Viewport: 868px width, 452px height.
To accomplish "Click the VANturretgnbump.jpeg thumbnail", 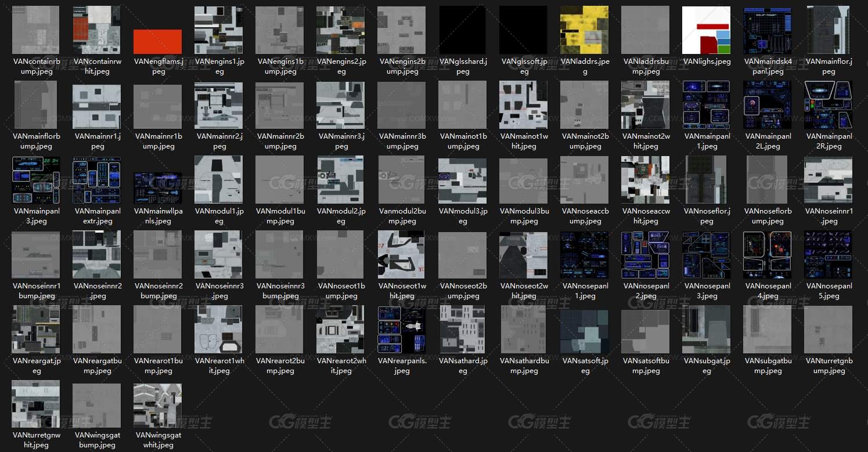I will coord(829,330).
